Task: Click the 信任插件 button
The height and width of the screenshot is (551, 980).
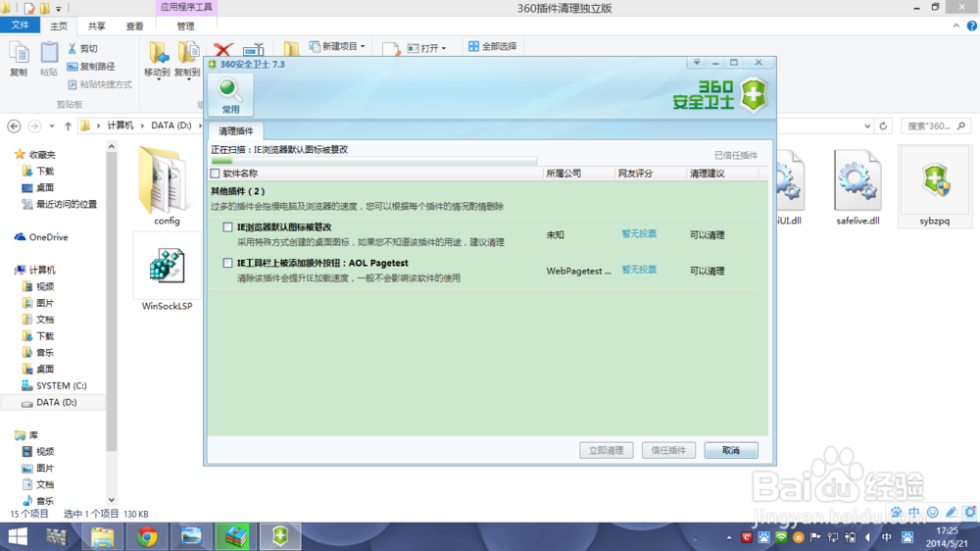Action: pos(668,450)
